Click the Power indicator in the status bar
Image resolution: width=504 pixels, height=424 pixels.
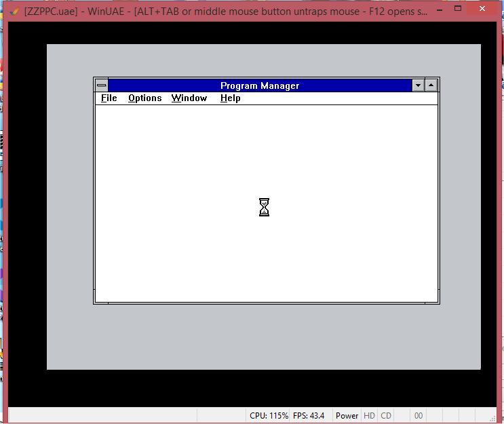click(347, 416)
